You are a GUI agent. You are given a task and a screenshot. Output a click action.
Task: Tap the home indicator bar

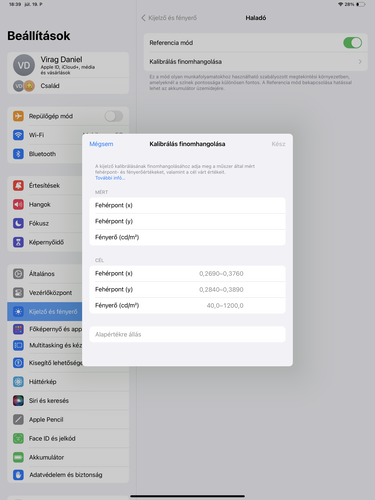tap(187, 496)
